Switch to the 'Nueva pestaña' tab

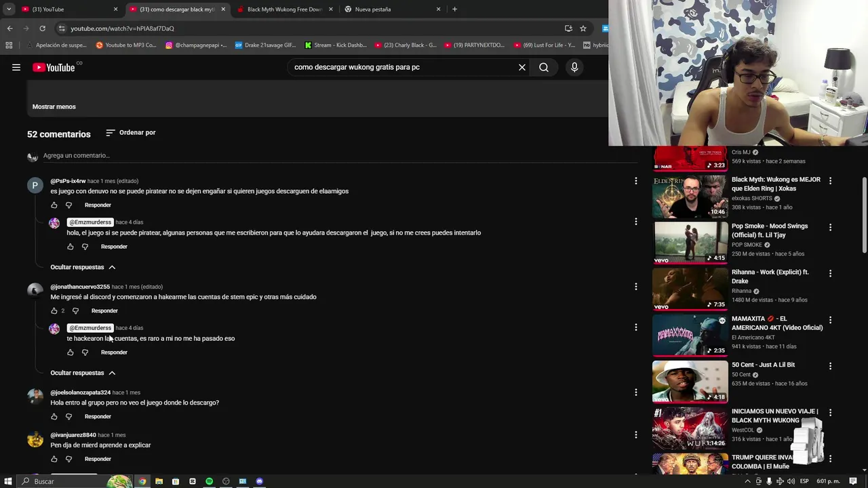(393, 9)
